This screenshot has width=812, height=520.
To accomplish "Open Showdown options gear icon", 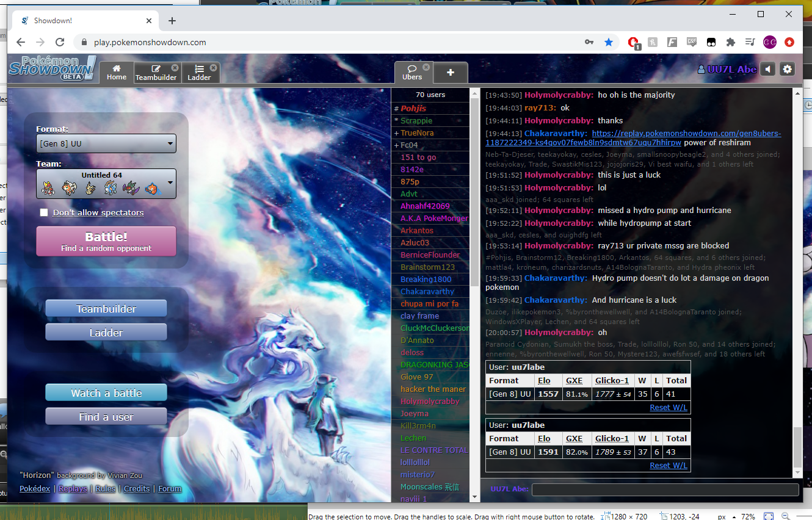I will tap(788, 70).
